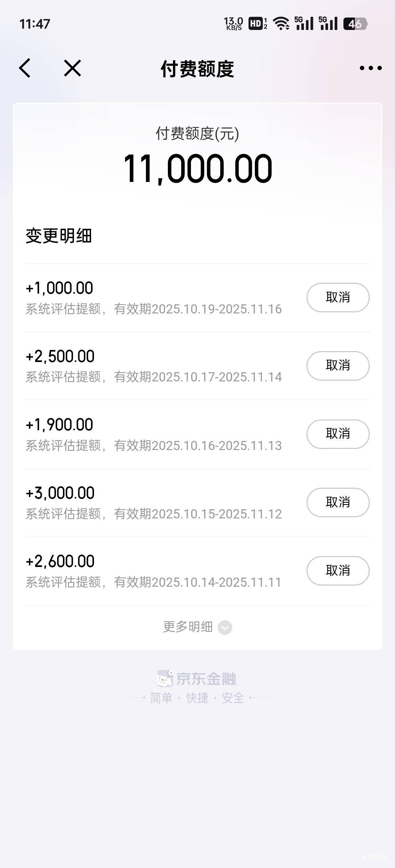Expand 更多明细 chevron
This screenshot has width=395, height=868.
pos(225,628)
